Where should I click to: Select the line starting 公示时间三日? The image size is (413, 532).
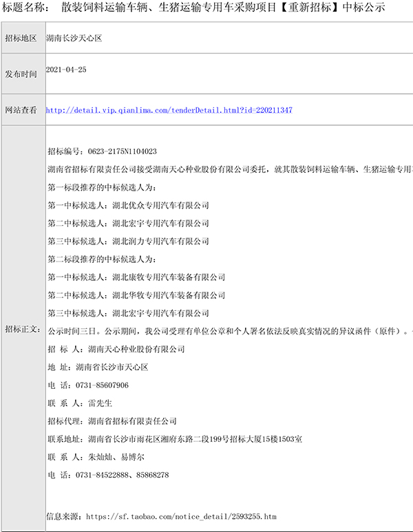[230, 331]
